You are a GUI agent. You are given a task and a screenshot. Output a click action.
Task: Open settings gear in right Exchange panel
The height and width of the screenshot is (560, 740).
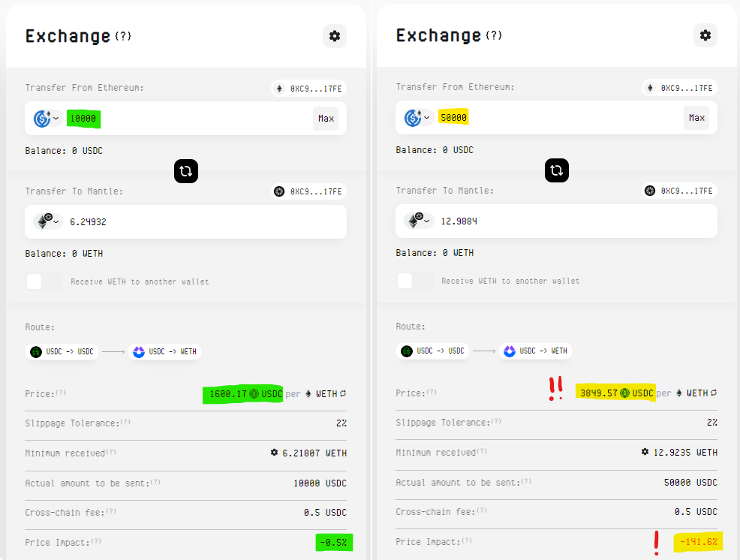tap(705, 35)
